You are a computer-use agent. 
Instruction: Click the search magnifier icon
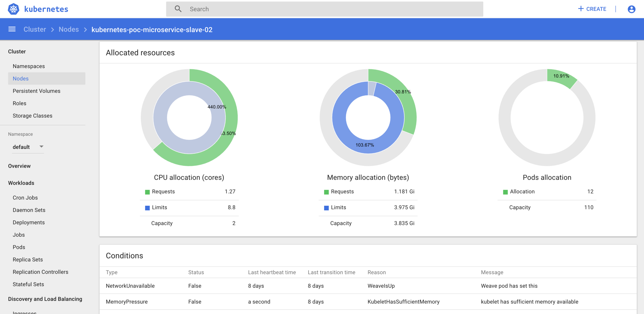(178, 9)
